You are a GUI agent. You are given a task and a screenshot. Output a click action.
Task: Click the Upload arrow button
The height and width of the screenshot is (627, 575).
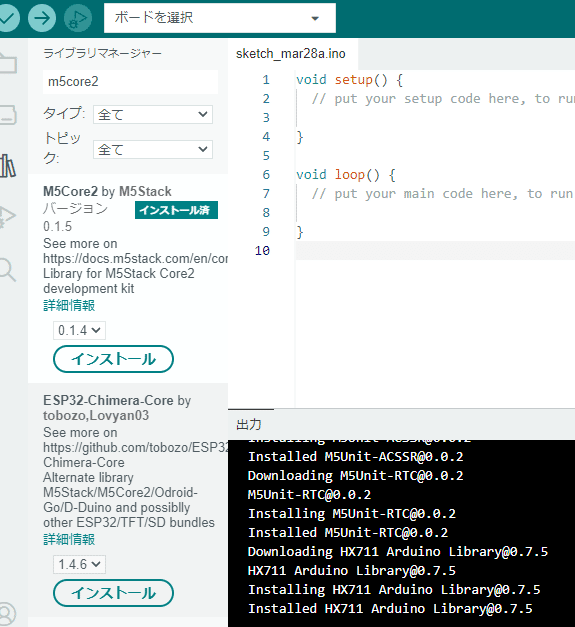(42, 18)
